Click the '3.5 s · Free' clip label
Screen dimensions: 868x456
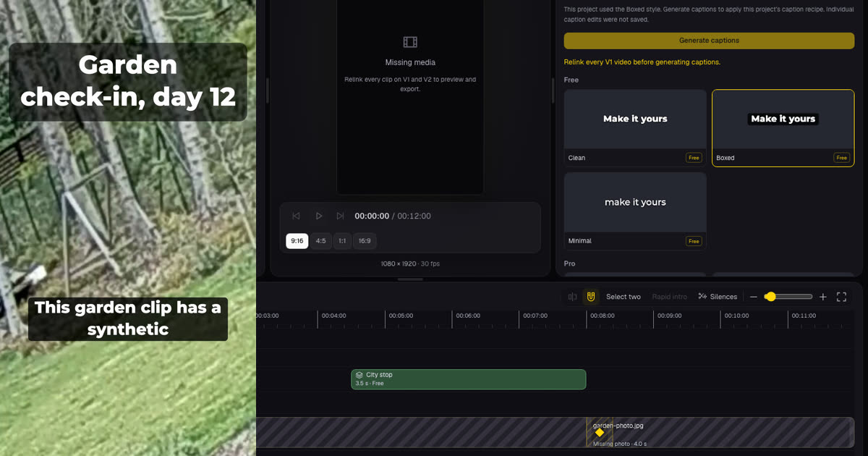click(370, 383)
